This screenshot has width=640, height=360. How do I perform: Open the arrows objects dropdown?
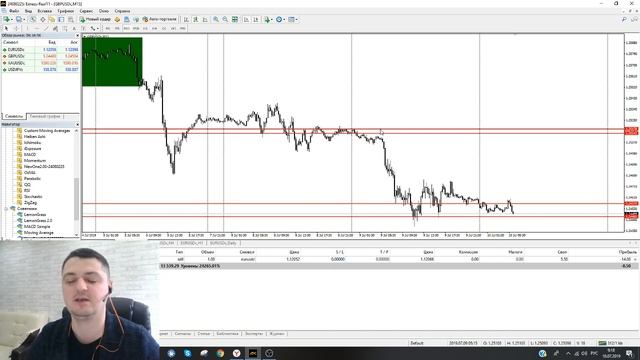click(x=94, y=28)
